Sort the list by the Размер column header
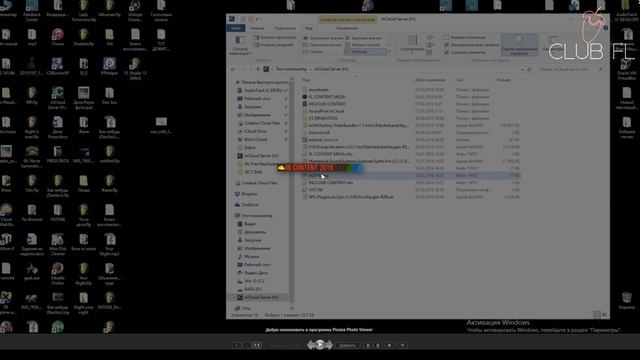The height and width of the screenshot is (360, 640). pos(504,80)
